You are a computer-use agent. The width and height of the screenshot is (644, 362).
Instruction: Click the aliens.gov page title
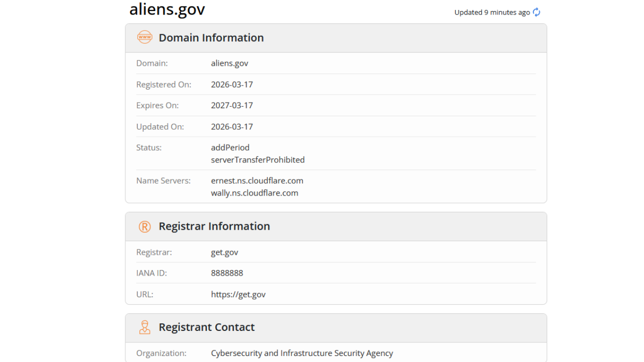click(167, 9)
